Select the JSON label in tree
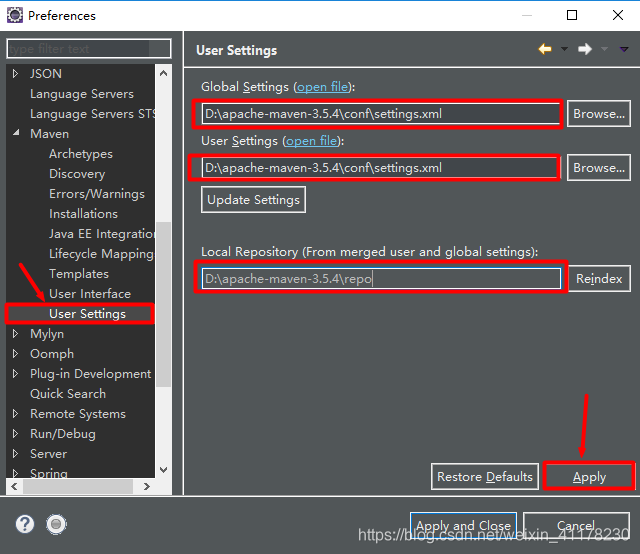 46,74
